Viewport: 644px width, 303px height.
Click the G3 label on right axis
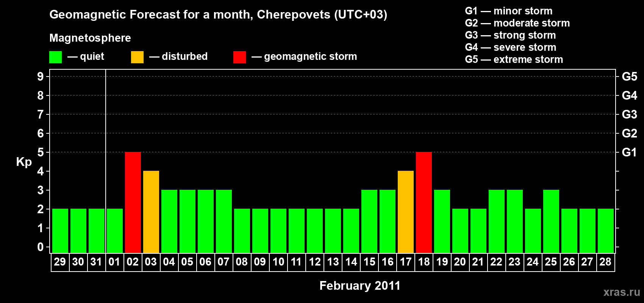click(x=630, y=114)
